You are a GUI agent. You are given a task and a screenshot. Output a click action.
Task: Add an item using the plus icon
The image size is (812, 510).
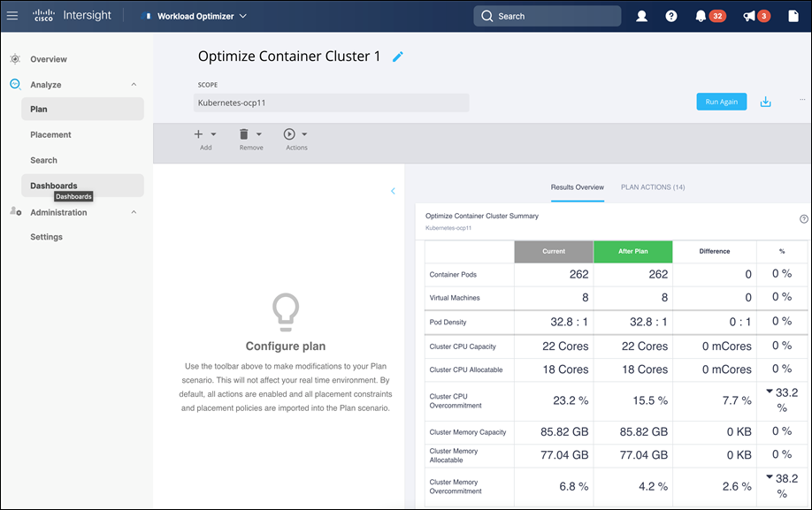[x=197, y=134]
